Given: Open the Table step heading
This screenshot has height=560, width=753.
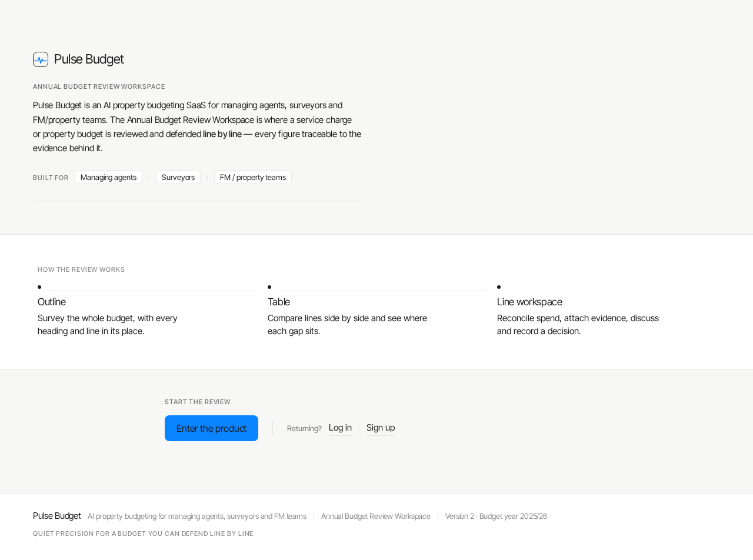Looking at the screenshot, I should tap(279, 302).
